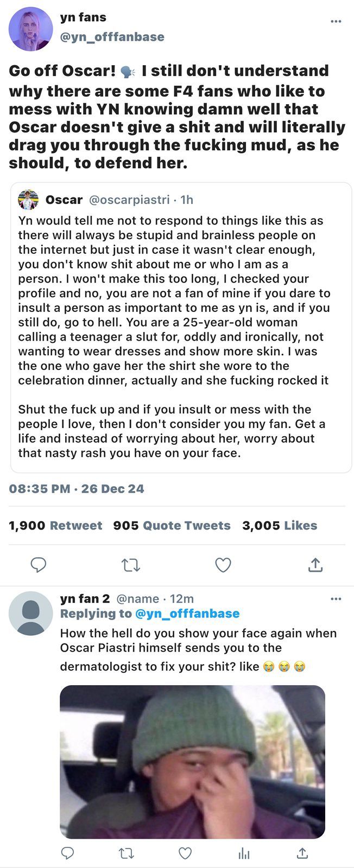Open @yn_offfanbase mention in reply

[x=187, y=614]
